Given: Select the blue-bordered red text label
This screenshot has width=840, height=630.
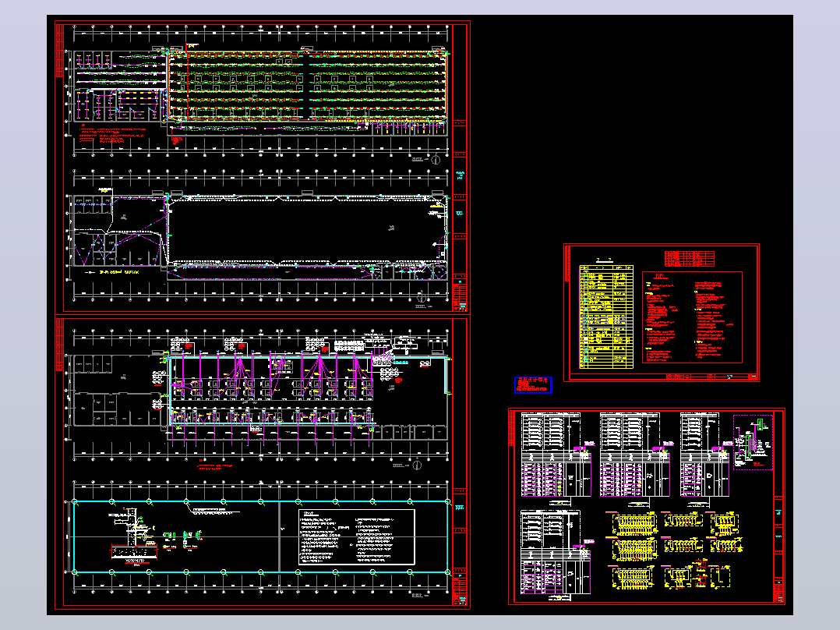Looking at the screenshot, I should click(x=533, y=385).
